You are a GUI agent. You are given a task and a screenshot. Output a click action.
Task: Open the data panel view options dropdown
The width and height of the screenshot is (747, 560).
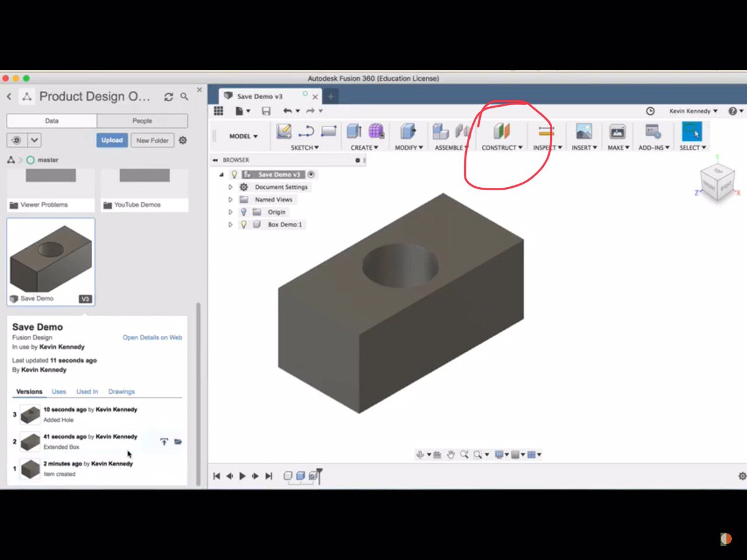34,140
